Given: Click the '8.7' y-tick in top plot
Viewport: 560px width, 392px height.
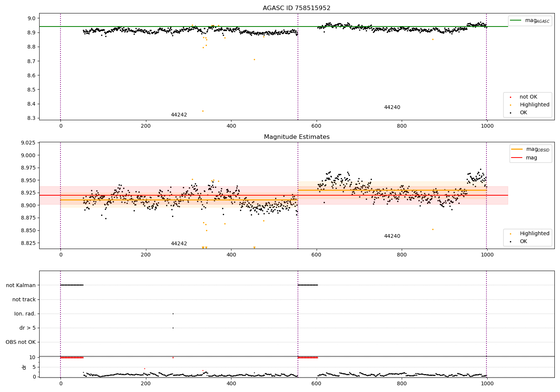Looking at the screenshot, I should tap(31, 61).
